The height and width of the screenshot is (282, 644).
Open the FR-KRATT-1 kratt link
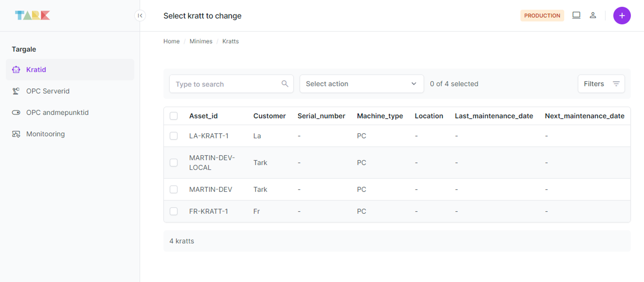click(x=208, y=211)
